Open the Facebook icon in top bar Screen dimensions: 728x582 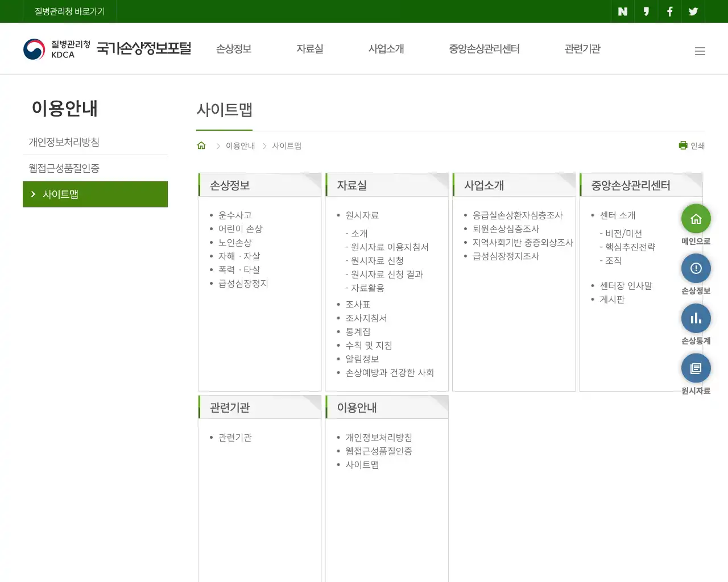click(x=669, y=11)
